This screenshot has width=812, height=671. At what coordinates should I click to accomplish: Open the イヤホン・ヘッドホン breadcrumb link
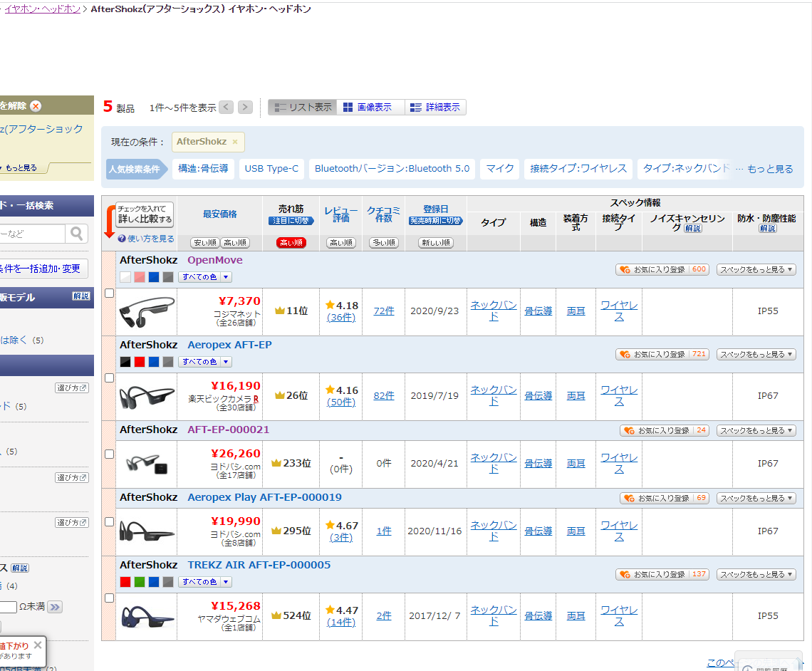point(43,9)
